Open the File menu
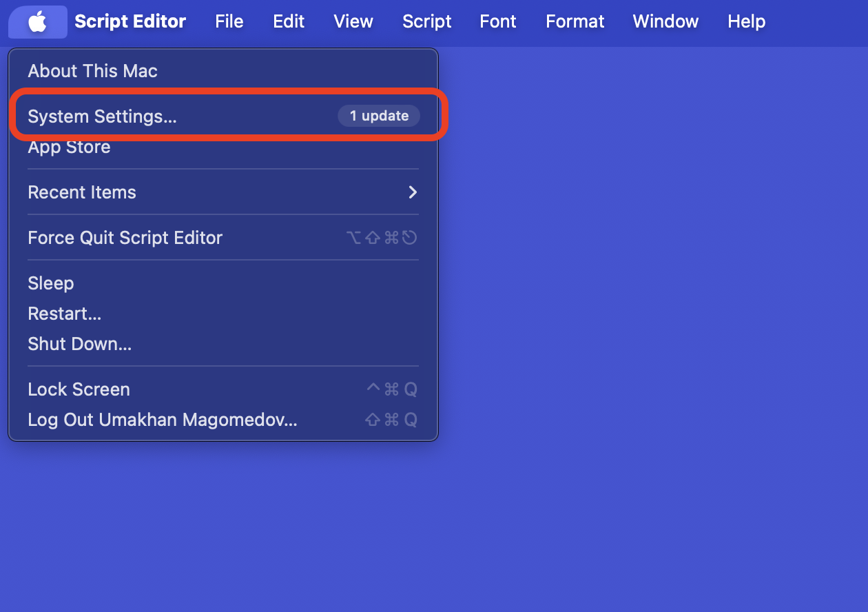The width and height of the screenshot is (868, 612). tap(229, 22)
